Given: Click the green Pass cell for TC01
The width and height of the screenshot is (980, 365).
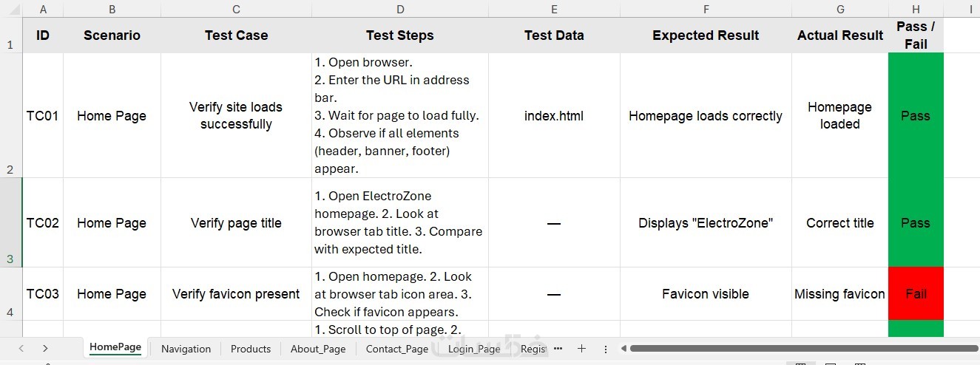Looking at the screenshot, I should pos(916,116).
